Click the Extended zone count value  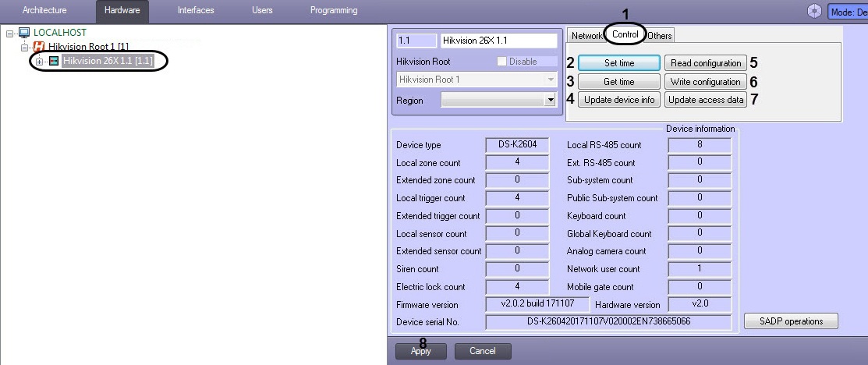click(517, 180)
